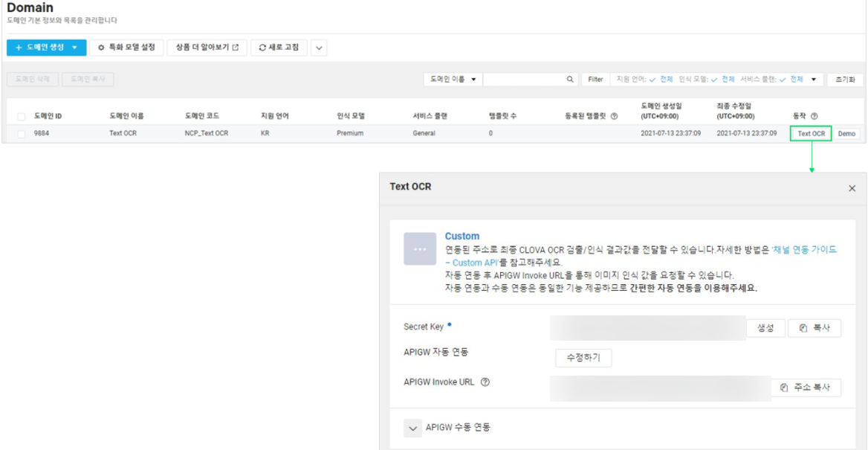Viewport: 868px width, 450px height.
Task: Click the Text OCR action button
Action: pyautogui.click(x=811, y=134)
